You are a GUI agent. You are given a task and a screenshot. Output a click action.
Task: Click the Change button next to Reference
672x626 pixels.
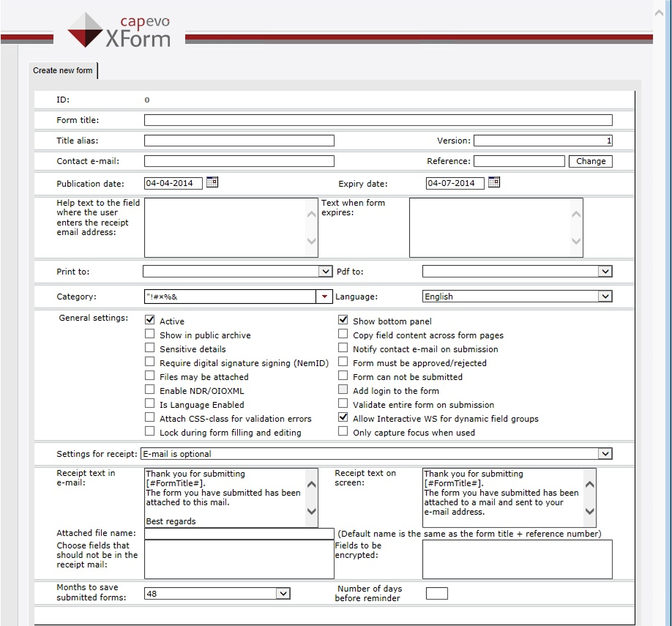[590, 161]
